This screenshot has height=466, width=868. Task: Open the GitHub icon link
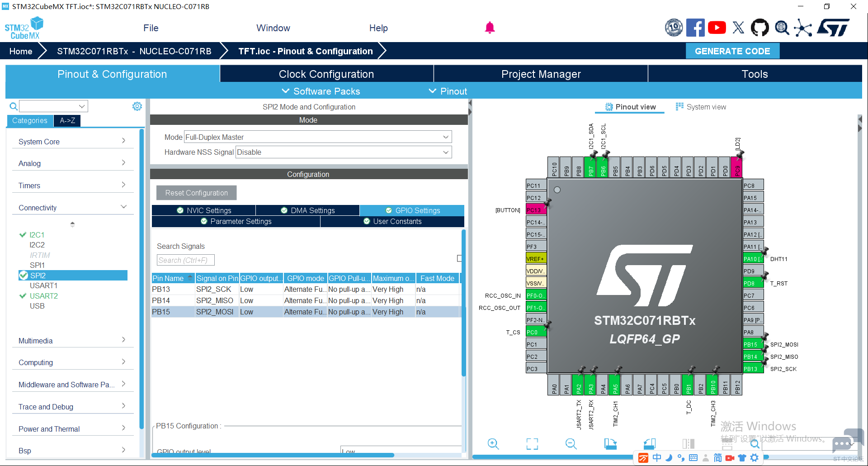759,28
